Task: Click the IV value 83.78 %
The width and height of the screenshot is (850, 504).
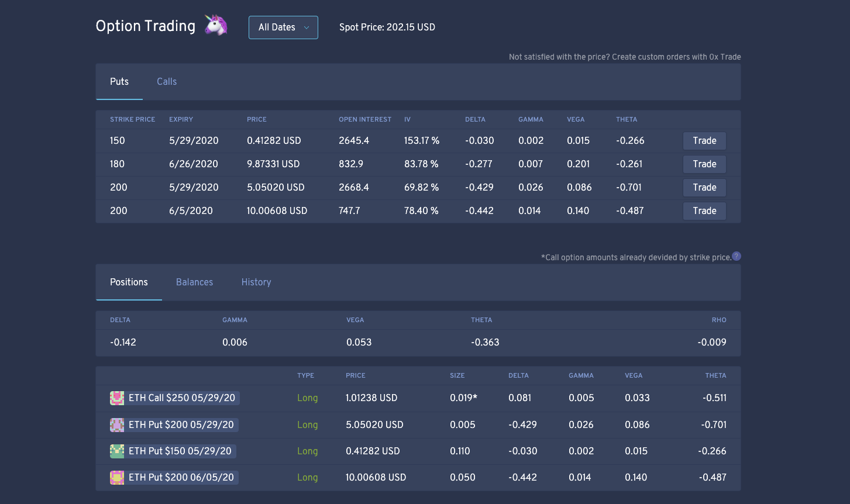Action: click(421, 164)
